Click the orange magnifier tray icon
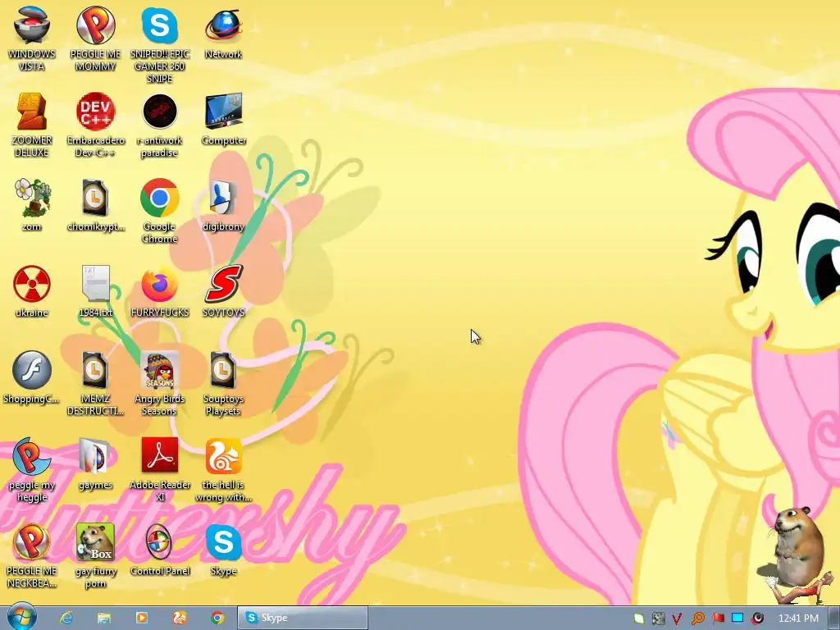The width and height of the screenshot is (840, 630). tap(697, 619)
